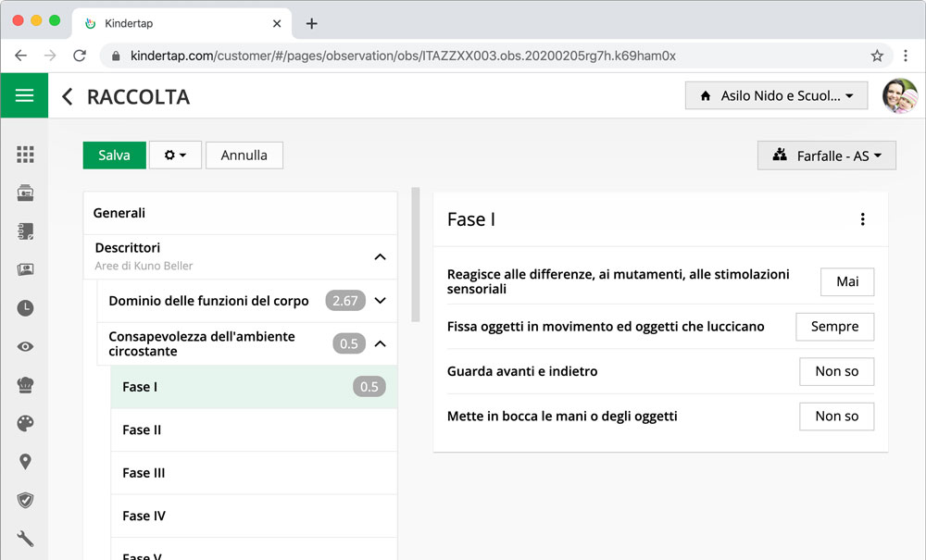Click the map pin location icon

[x=25, y=462]
